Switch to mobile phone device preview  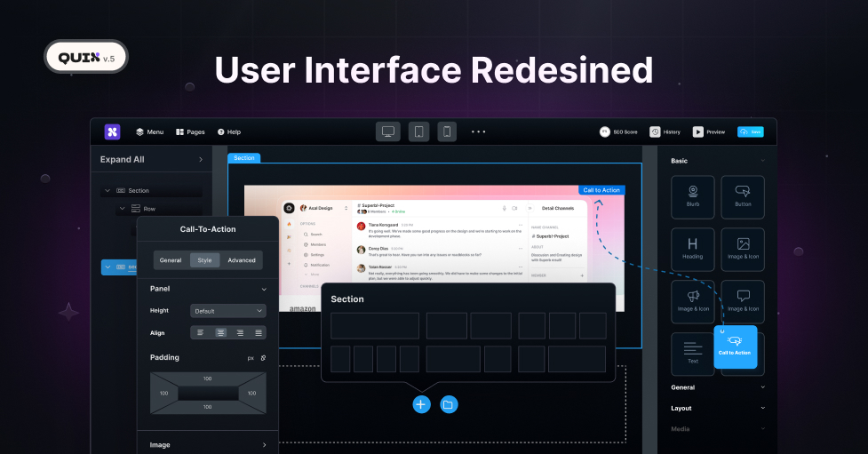point(447,131)
